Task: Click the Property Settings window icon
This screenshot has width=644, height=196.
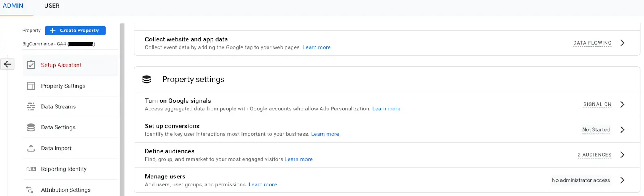Action: (31, 86)
